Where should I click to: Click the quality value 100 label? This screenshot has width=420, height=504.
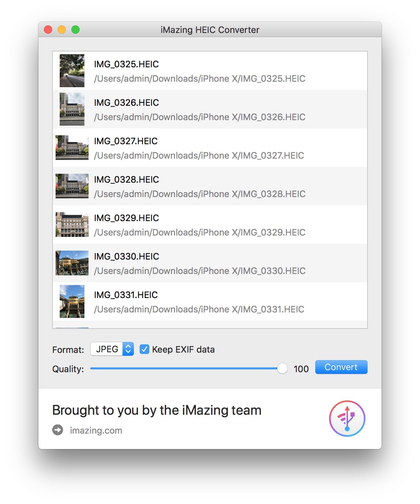[x=301, y=369]
